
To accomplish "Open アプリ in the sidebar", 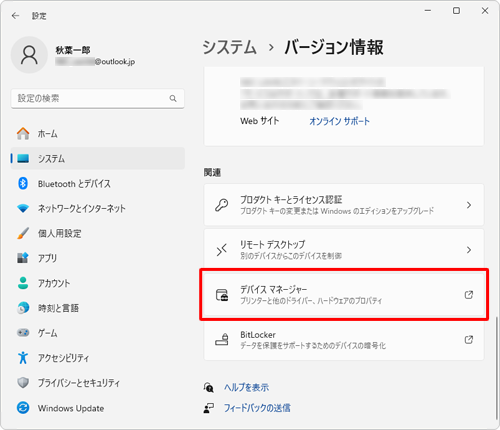I will point(98,258).
